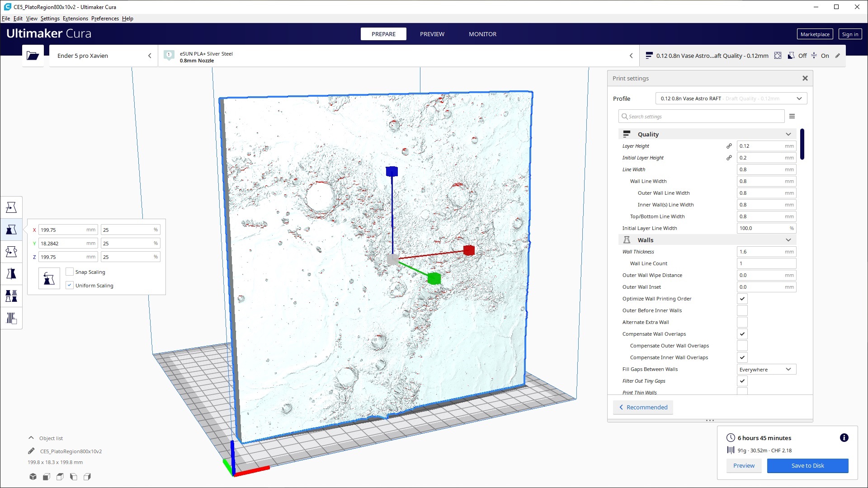Click link icon beside Initial Layer Height
This screenshot has height=488, width=868.
pyautogui.click(x=729, y=158)
